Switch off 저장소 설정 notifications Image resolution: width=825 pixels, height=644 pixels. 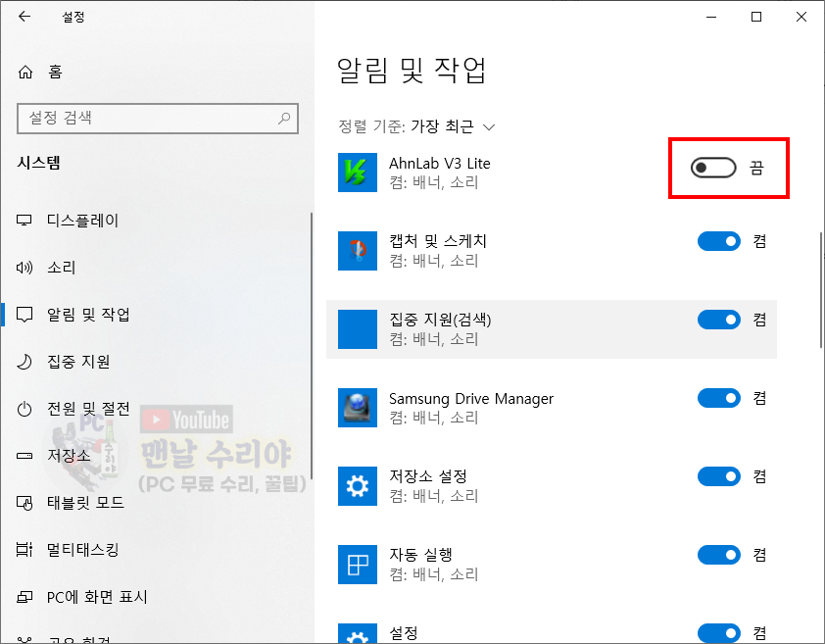719,476
